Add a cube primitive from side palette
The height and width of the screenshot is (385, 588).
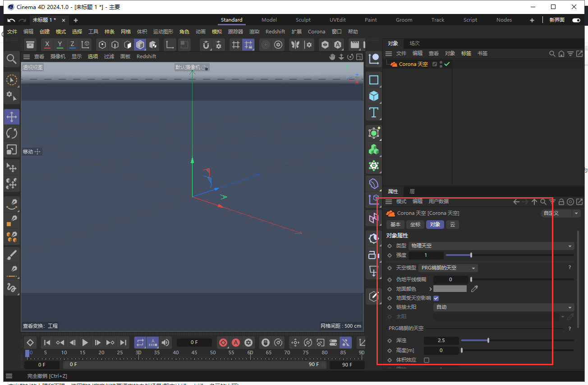click(x=374, y=96)
